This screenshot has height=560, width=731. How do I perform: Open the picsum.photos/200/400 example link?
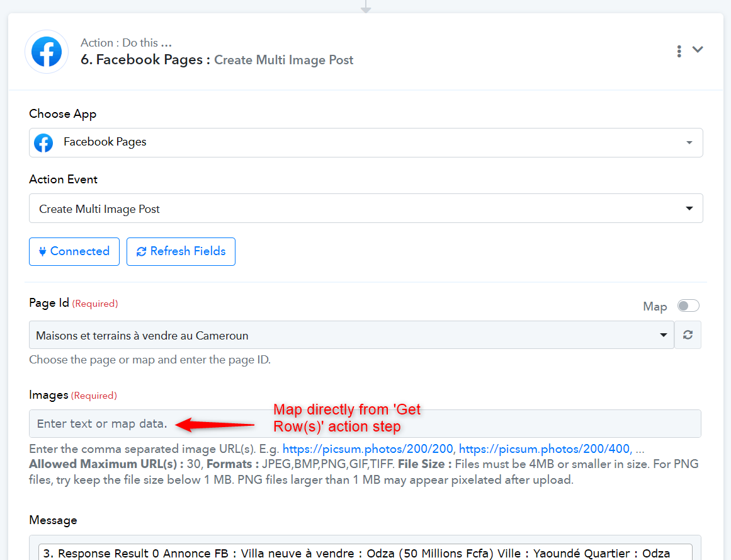point(545,449)
